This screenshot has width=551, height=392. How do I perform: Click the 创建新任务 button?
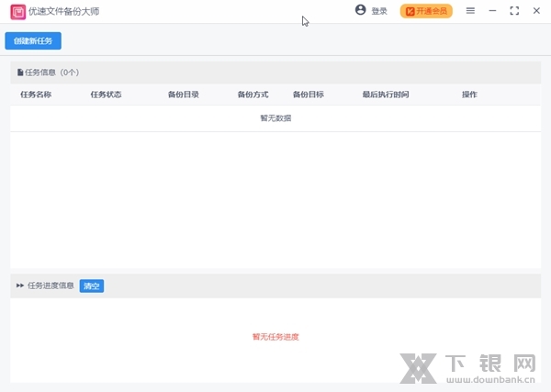click(x=33, y=40)
